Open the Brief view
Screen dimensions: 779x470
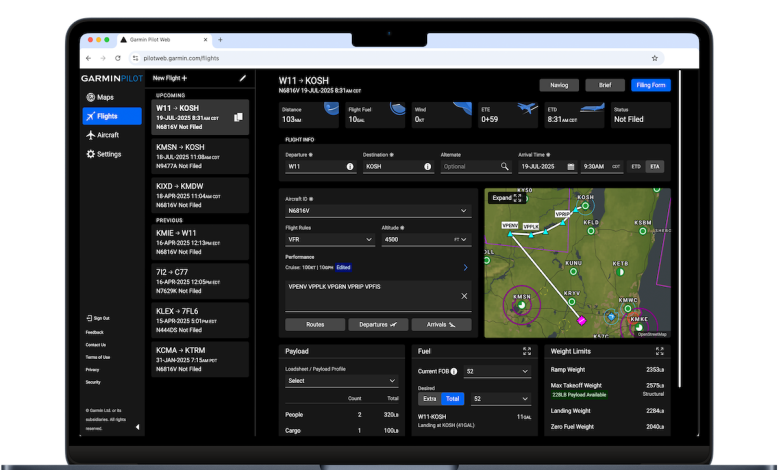click(x=605, y=85)
